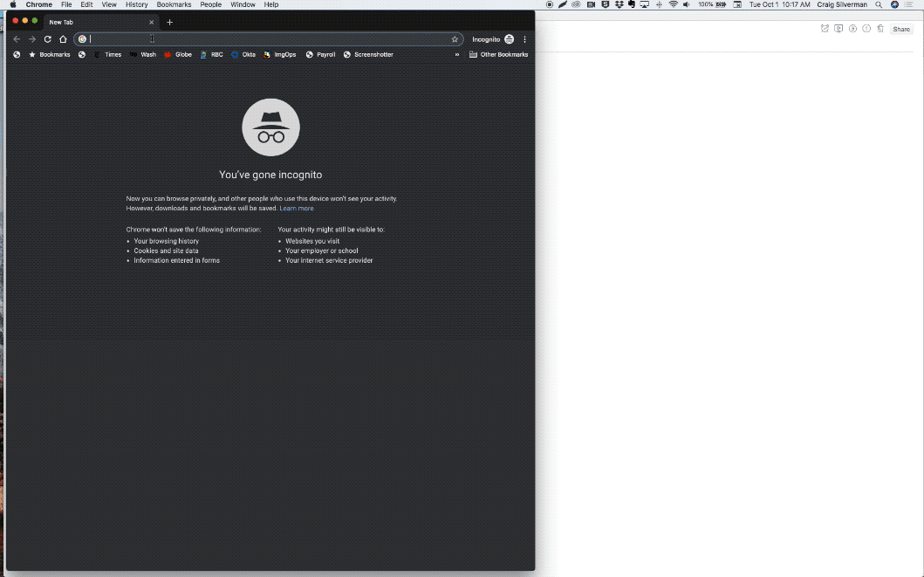Viewport: 924px width, 577px height.
Task: Click the incognito hat-and-glasses logo
Action: tap(271, 127)
